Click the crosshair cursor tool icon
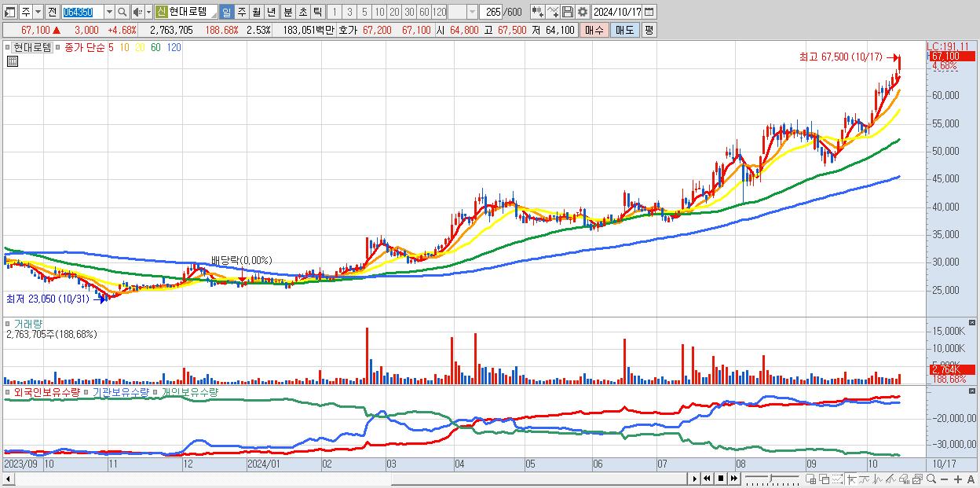The width and height of the screenshot is (980, 488). [x=851, y=479]
